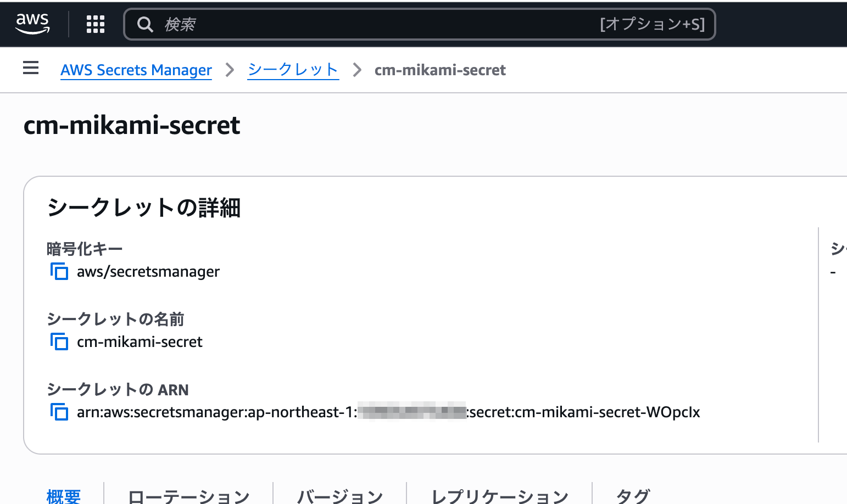Open the services grid menu
Image resolution: width=847 pixels, height=504 pixels.
[96, 24]
